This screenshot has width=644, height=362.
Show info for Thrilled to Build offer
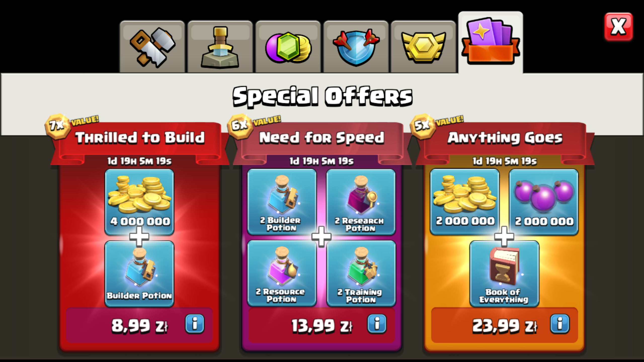pyautogui.click(x=195, y=324)
